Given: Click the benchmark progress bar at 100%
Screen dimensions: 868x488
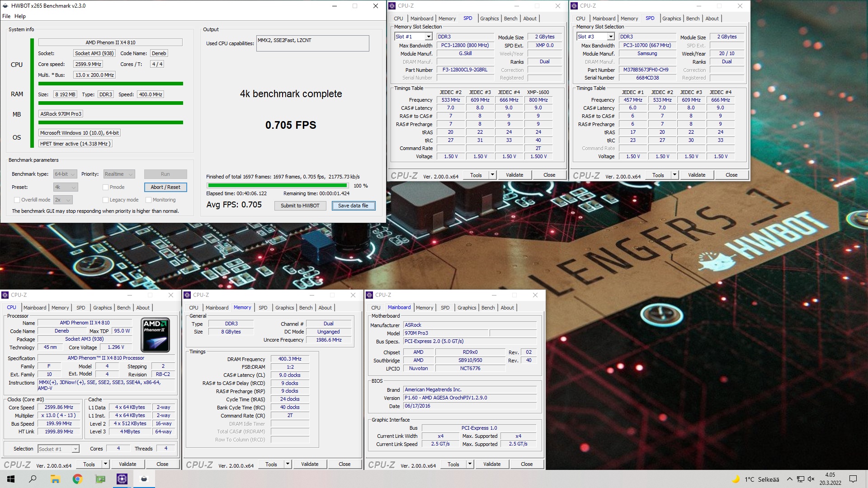Looking at the screenshot, I should pos(277,185).
